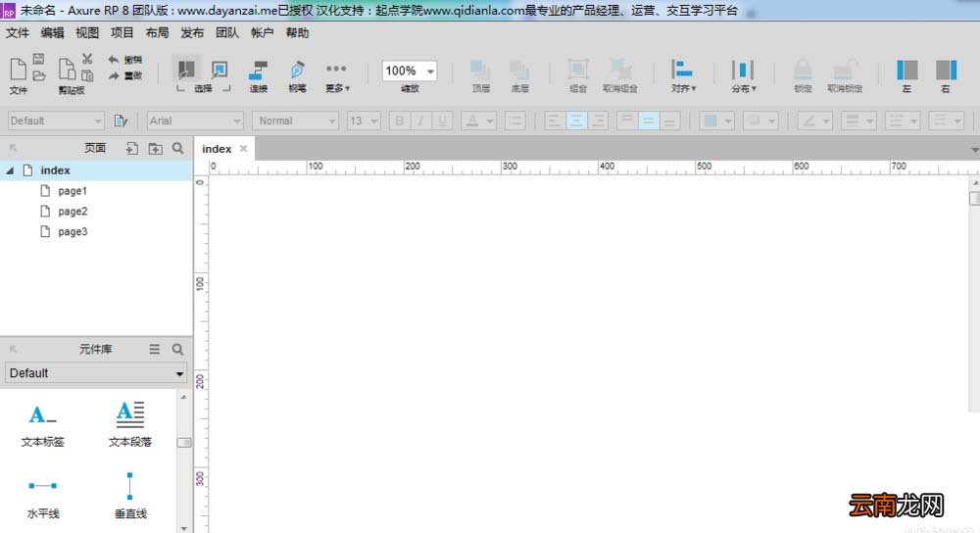The width and height of the screenshot is (980, 533).
Task: Open the 帮助 menu
Action: (298, 33)
